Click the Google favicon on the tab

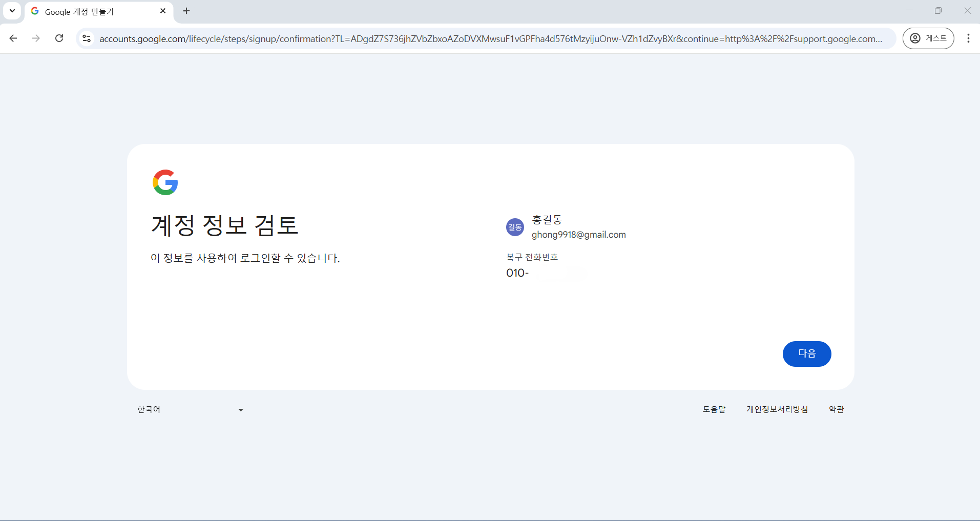(34, 11)
